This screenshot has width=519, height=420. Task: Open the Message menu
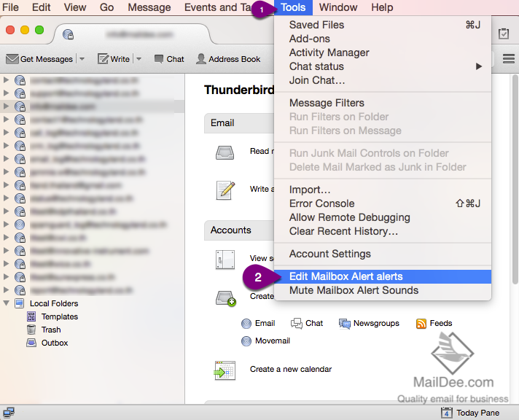(149, 7)
